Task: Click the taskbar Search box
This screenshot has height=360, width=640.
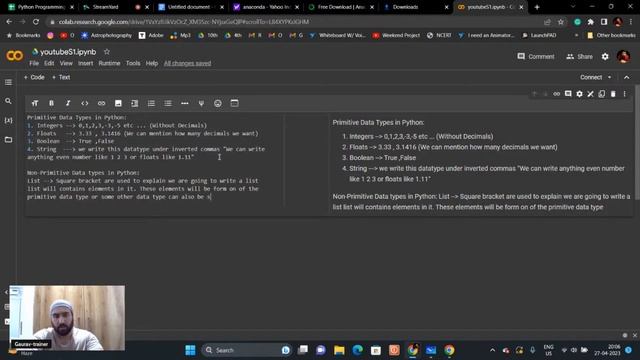Action: tap(246, 350)
